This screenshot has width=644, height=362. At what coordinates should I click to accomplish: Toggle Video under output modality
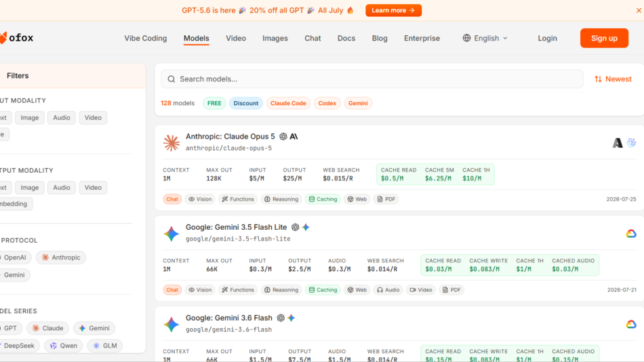93,187
